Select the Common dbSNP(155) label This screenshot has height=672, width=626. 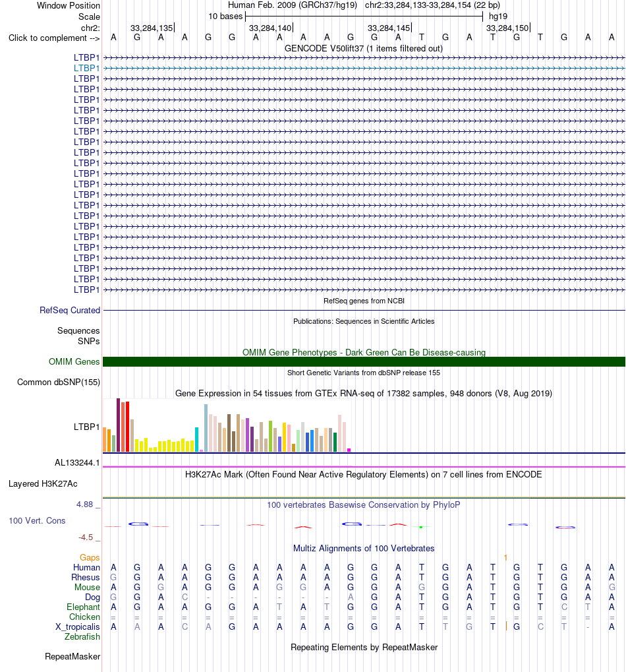[x=59, y=382]
